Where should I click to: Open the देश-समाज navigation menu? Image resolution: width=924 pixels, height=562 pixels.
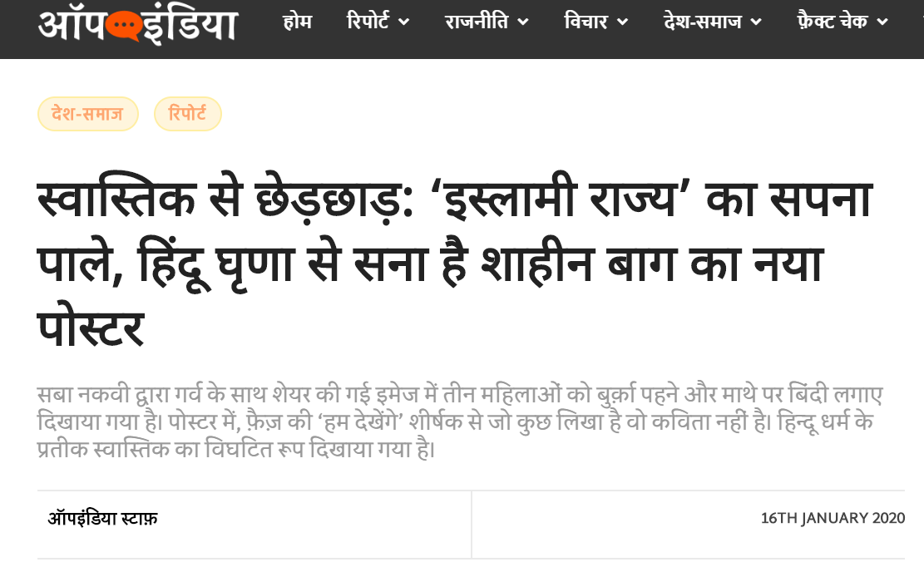tap(703, 22)
